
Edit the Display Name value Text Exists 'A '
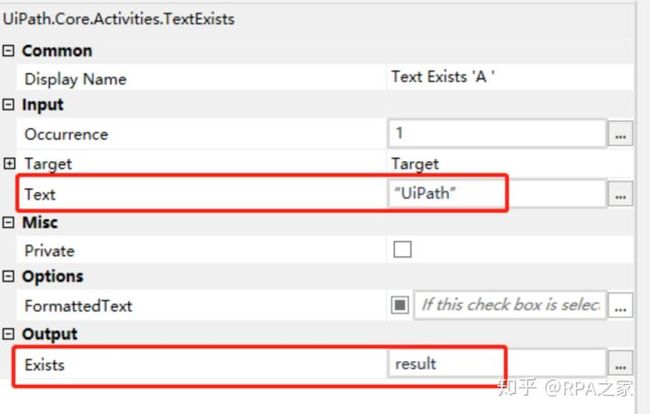pyautogui.click(x=510, y=77)
